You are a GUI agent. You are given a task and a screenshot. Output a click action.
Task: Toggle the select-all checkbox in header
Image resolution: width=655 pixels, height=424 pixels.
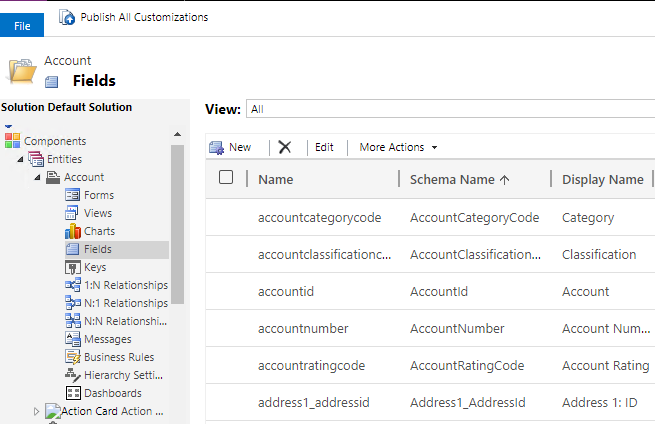[226, 178]
